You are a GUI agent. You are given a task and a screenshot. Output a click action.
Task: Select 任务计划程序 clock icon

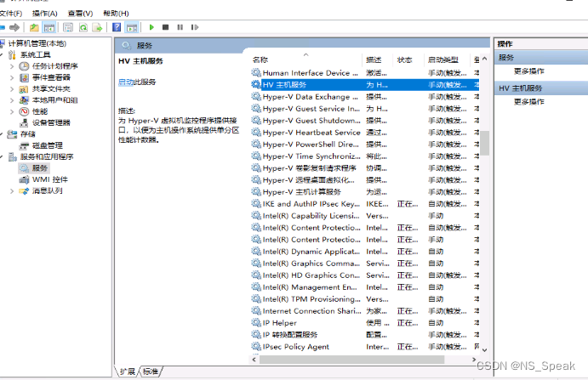pos(24,66)
